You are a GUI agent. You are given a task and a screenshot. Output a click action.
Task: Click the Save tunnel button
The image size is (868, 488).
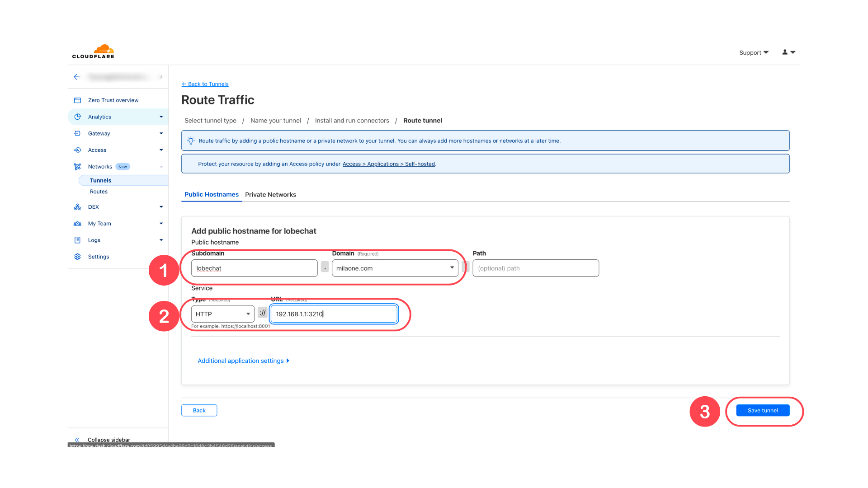click(763, 410)
